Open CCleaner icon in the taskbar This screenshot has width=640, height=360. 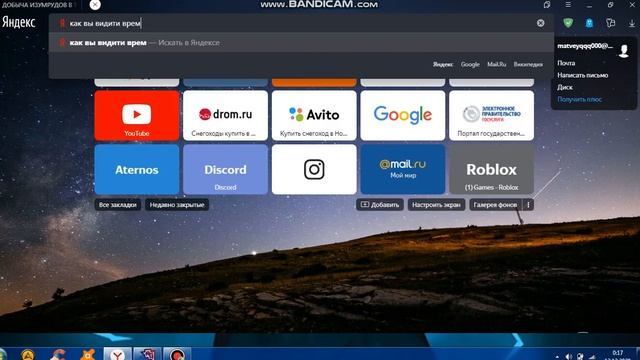point(58,354)
